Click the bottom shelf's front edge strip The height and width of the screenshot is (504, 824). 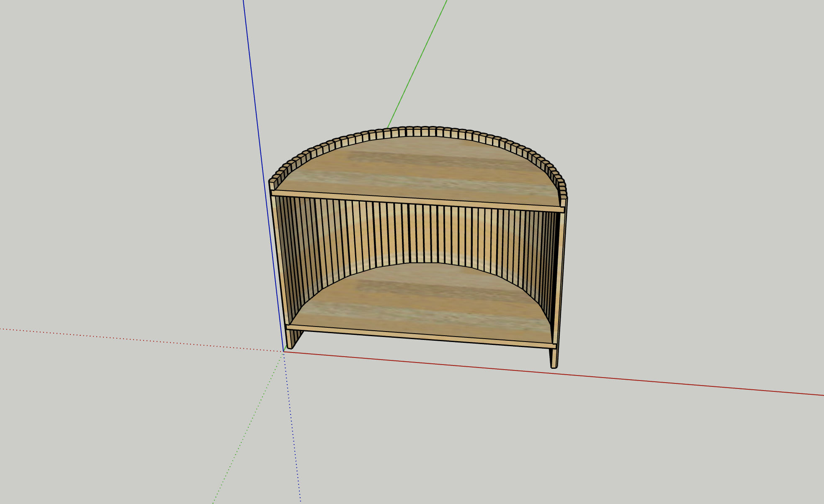[x=421, y=337]
